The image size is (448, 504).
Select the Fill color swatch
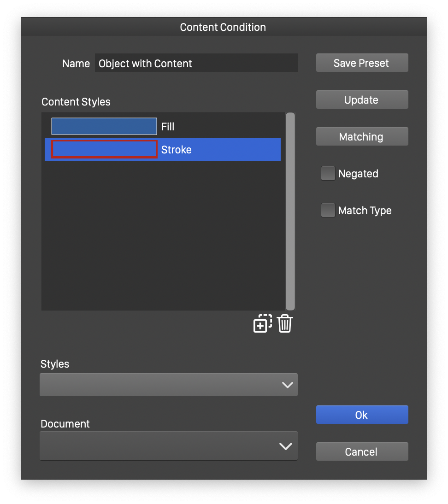click(104, 126)
